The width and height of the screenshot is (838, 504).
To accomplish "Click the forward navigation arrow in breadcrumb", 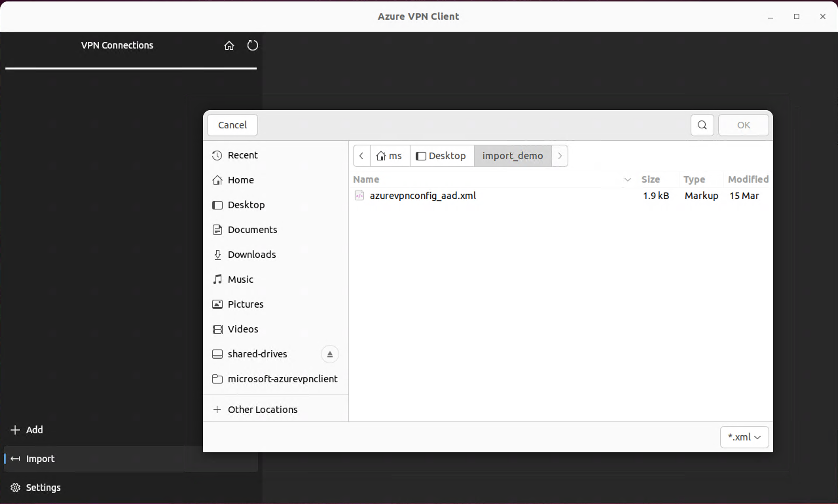I will [560, 156].
